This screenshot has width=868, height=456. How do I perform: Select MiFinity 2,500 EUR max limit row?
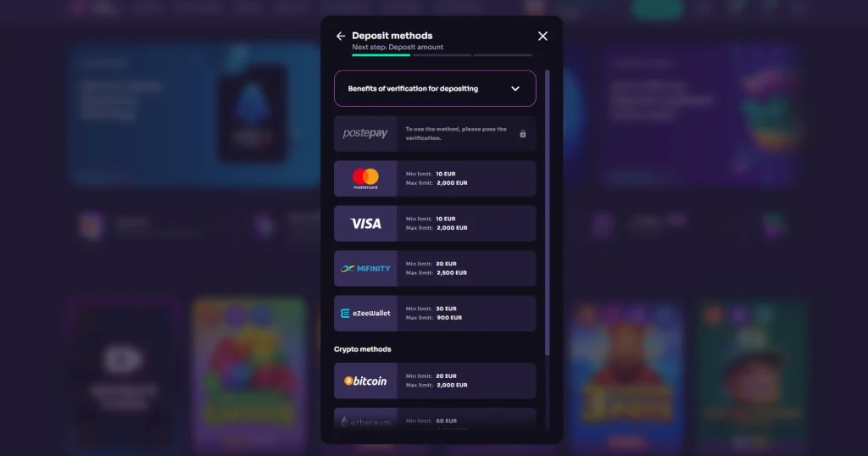pyautogui.click(x=435, y=269)
